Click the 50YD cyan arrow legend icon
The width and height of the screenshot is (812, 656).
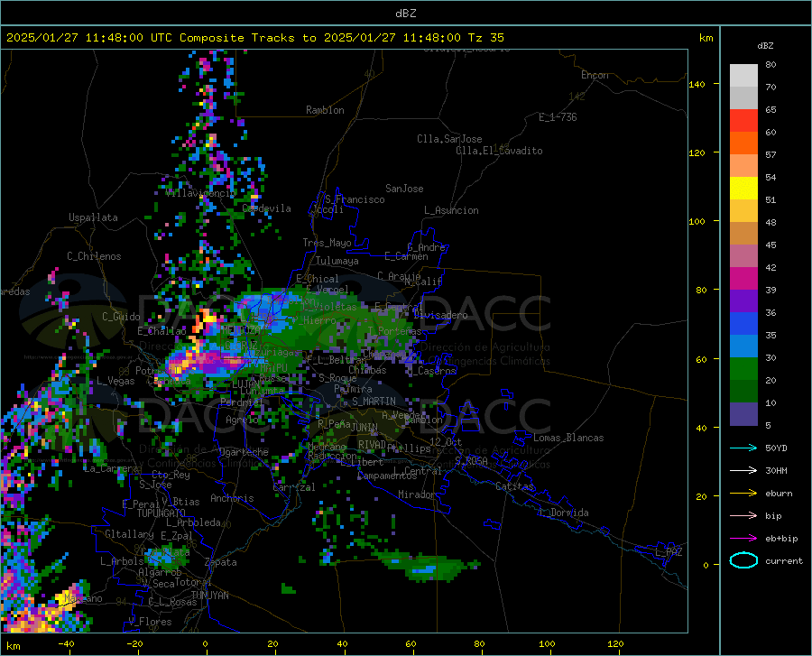coord(743,448)
